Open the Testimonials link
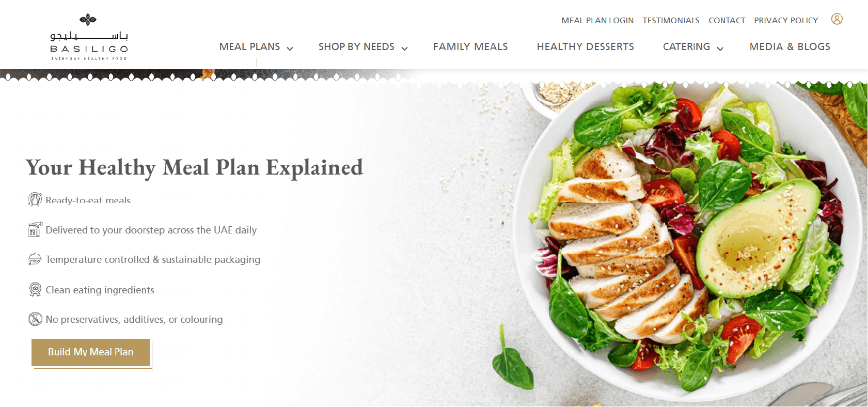Viewport: 868px width, 407px height. coord(671,21)
